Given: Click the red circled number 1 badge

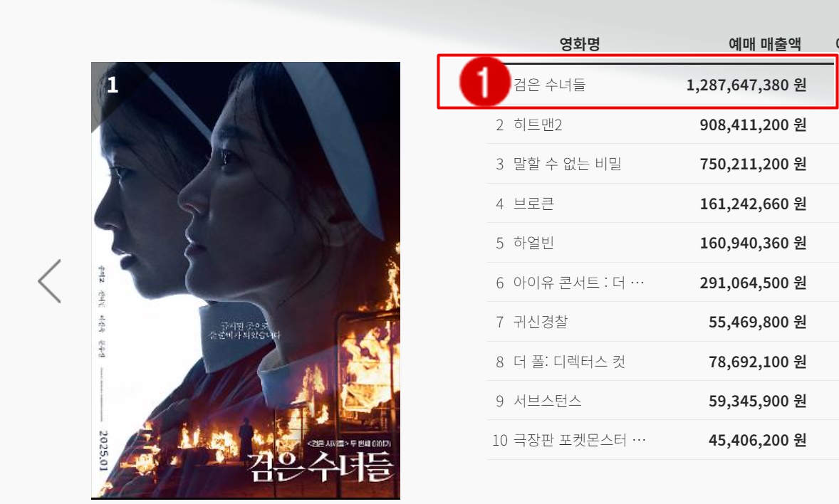Looking at the screenshot, I should pos(484,82).
